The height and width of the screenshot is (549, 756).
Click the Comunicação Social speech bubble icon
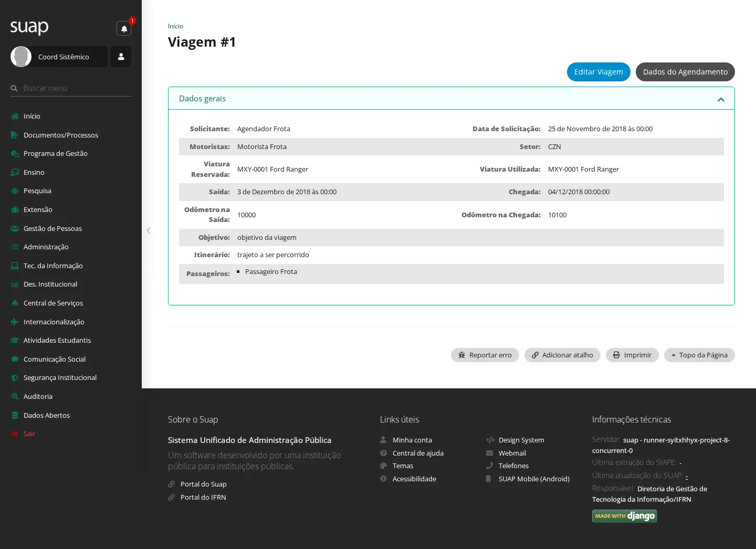(15, 359)
